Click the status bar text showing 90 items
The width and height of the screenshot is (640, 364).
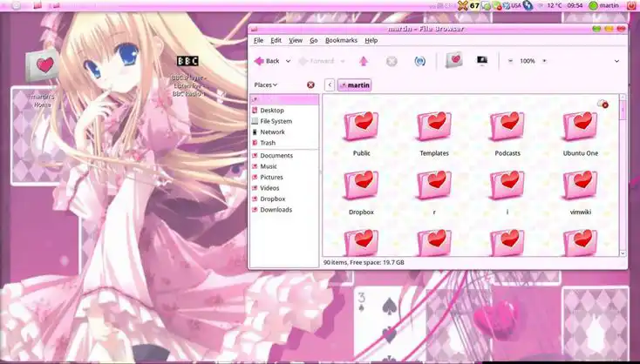coord(364,262)
